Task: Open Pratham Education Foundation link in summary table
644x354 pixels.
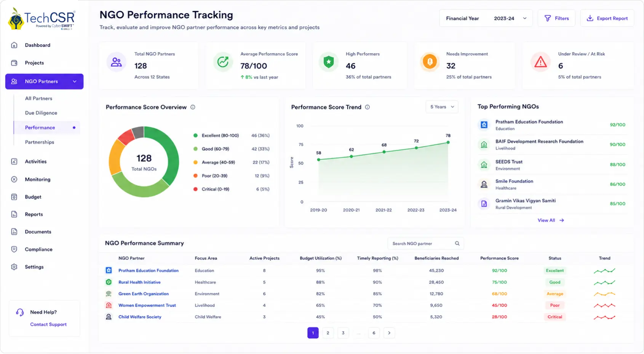Action: point(149,271)
